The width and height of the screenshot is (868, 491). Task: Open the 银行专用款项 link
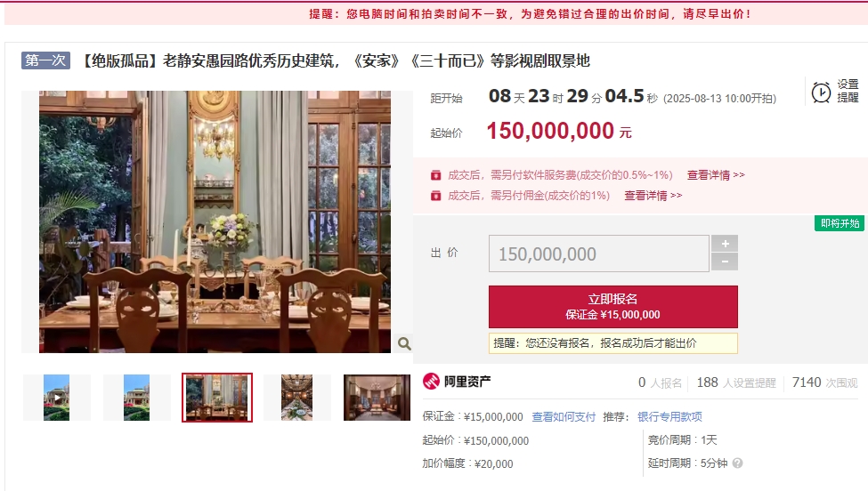pyautogui.click(x=669, y=417)
